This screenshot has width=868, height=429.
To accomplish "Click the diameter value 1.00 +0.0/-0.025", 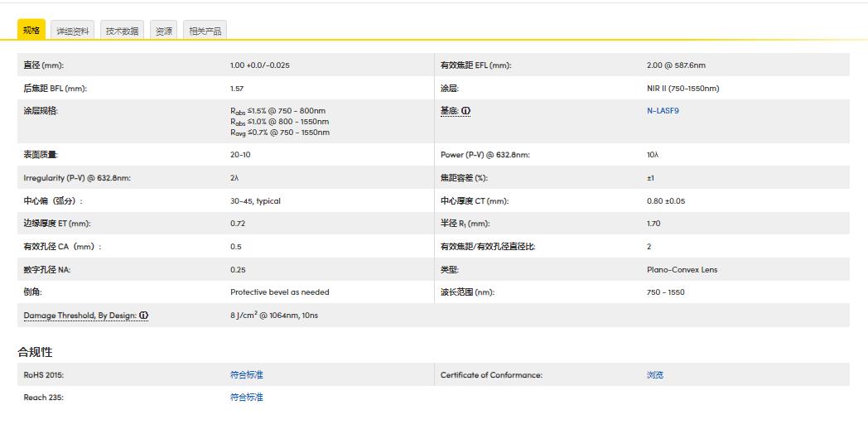I will click(260, 65).
